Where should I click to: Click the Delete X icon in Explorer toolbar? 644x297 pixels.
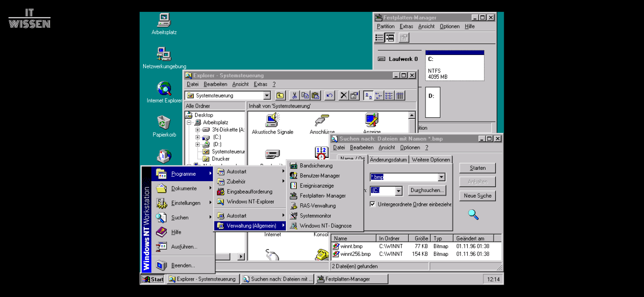(343, 96)
